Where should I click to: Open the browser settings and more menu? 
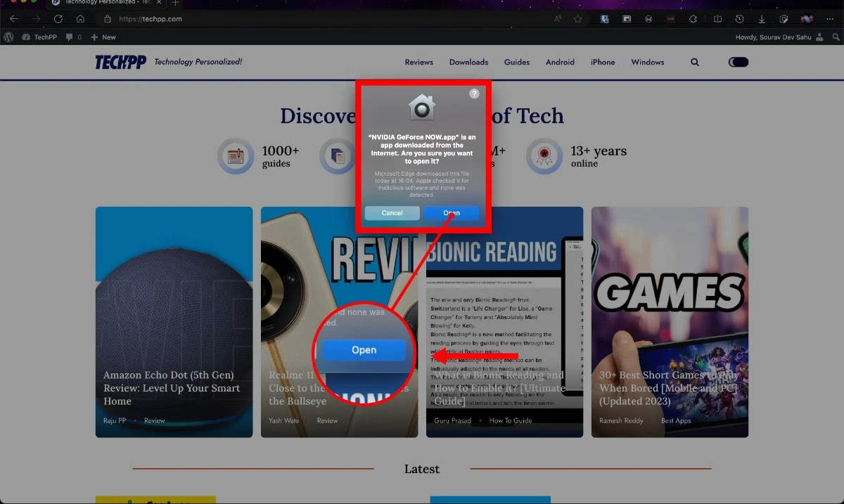pos(829,19)
